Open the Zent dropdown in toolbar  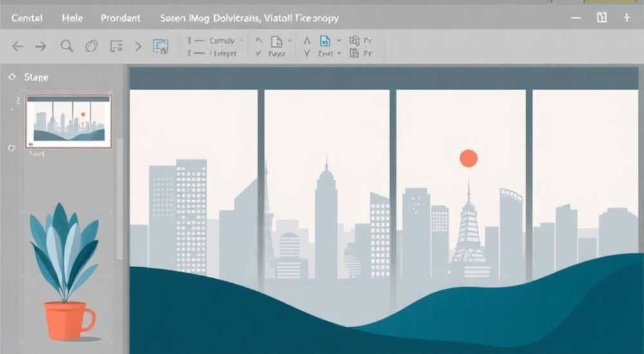click(329, 53)
